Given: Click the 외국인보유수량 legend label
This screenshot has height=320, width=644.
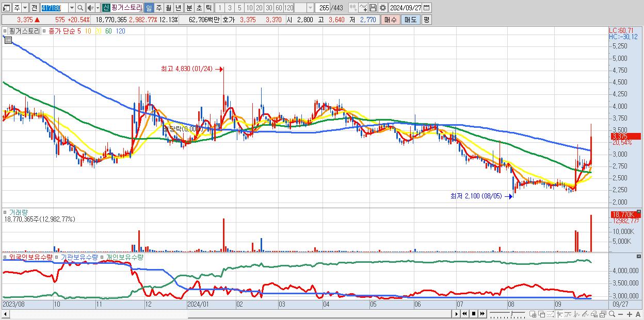Looking at the screenshot, I should point(31,257).
